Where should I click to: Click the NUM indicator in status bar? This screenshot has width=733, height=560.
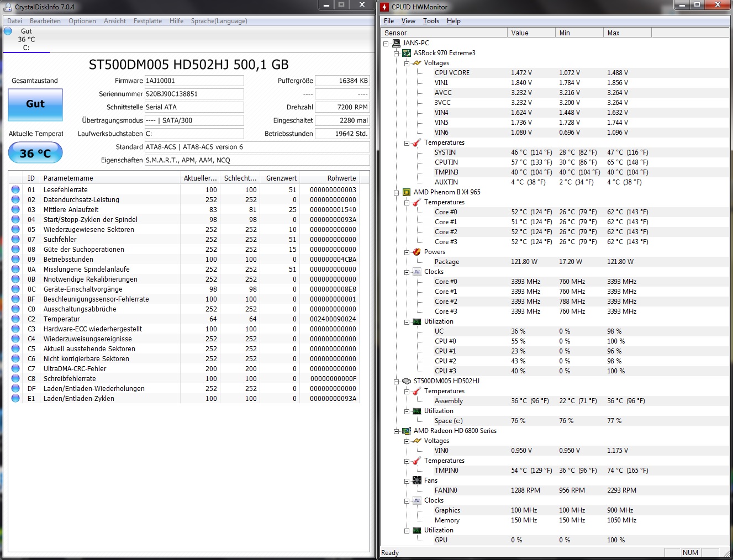pyautogui.click(x=690, y=552)
